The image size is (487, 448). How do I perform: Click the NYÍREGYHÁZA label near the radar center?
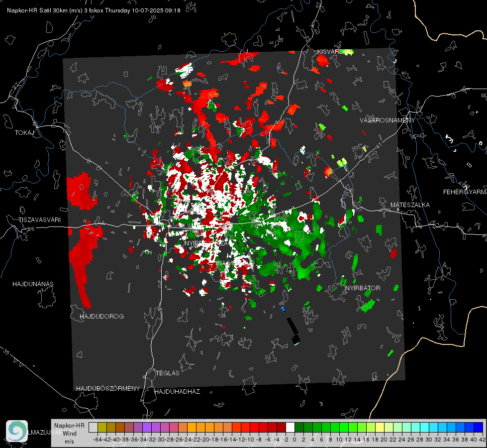pyautogui.click(x=206, y=243)
